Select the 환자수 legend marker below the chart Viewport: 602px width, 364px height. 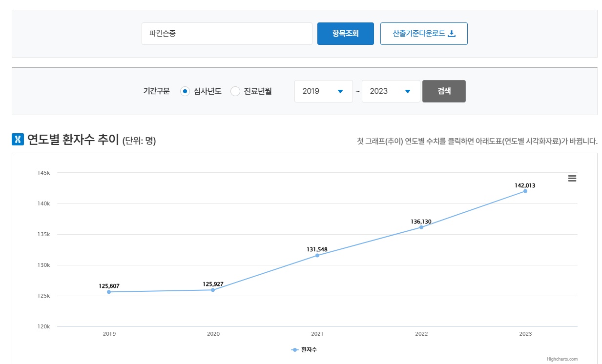[294, 349]
